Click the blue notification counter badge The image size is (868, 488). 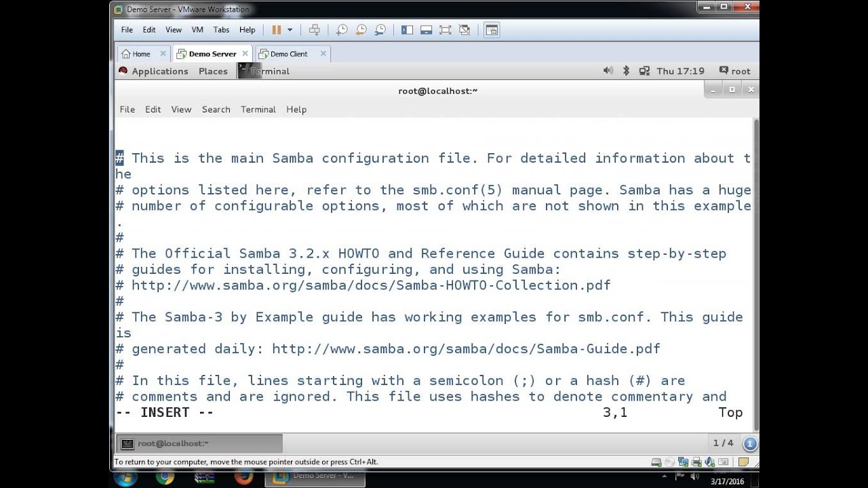pyautogui.click(x=750, y=444)
